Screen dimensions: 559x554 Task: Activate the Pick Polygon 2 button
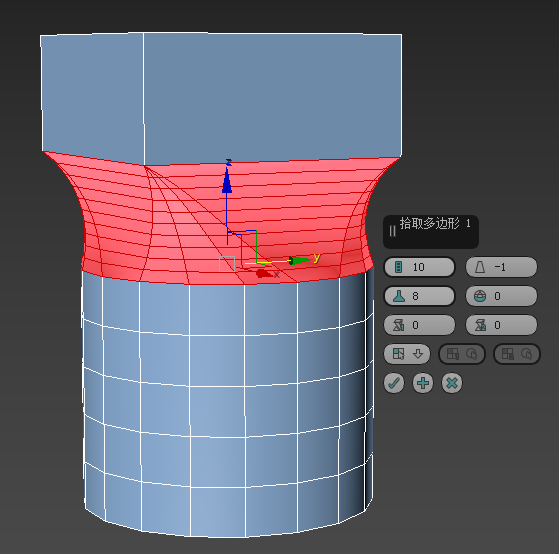pos(517,354)
